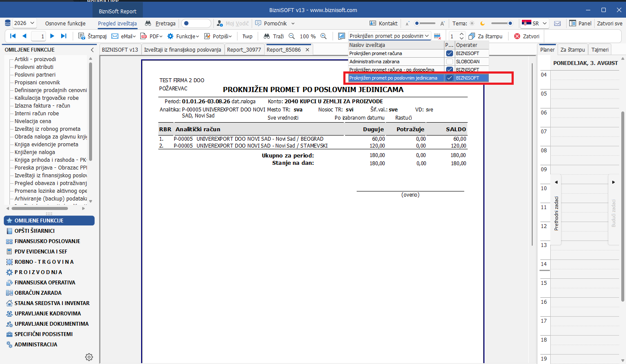
Task: Open the Pregled izveštaja menu
Action: (x=117, y=23)
